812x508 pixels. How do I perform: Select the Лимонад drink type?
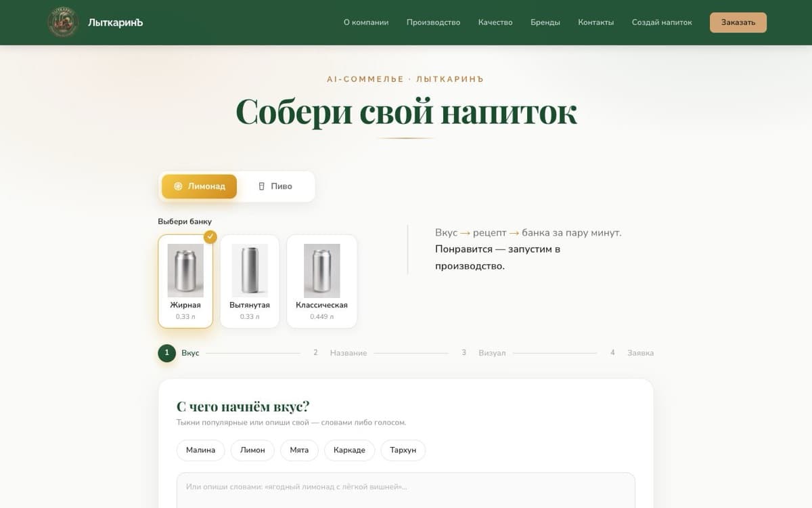click(x=199, y=186)
